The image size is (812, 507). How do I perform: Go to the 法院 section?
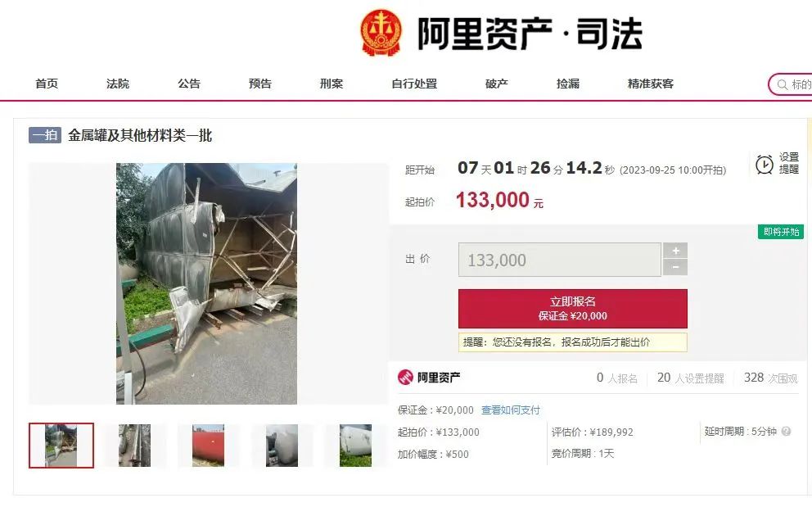click(x=118, y=84)
